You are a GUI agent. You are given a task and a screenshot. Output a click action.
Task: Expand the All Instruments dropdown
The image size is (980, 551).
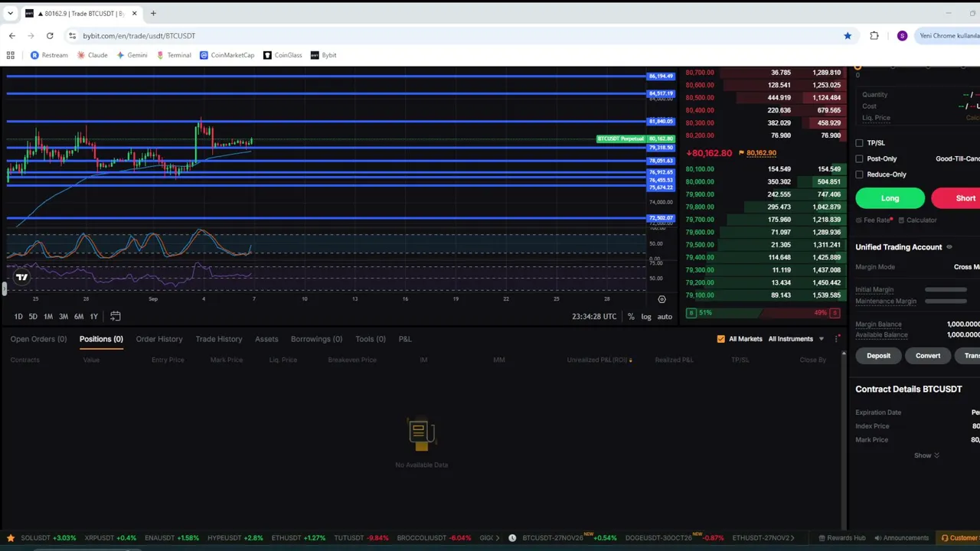tap(796, 339)
